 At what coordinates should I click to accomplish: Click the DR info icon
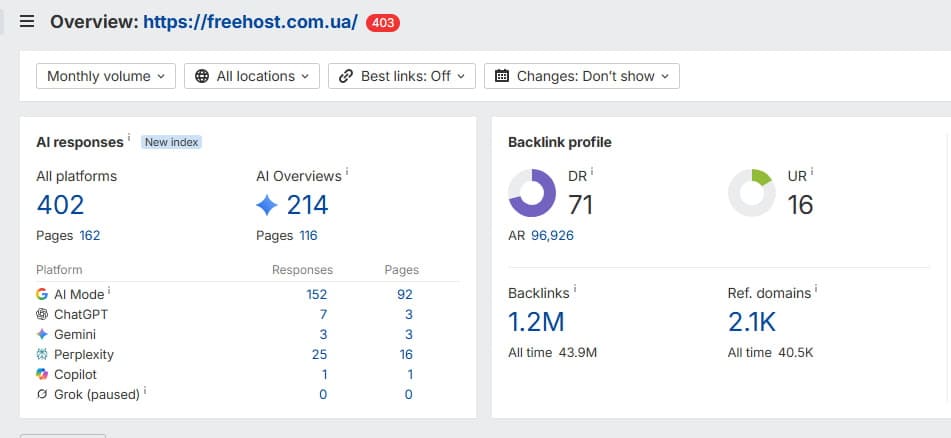(x=592, y=172)
